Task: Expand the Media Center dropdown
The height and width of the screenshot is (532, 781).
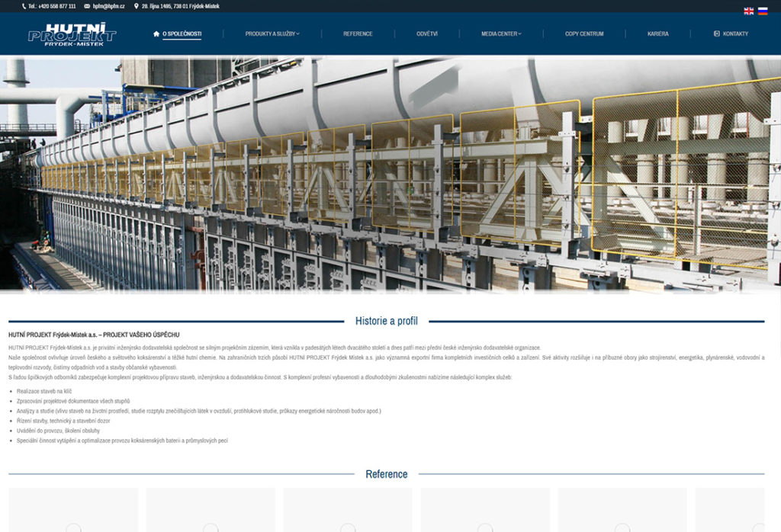Action: [x=501, y=34]
